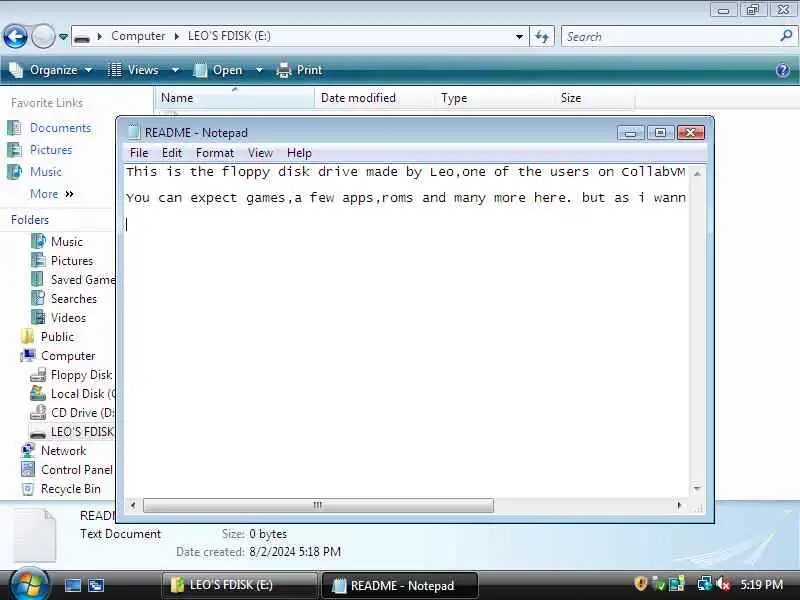Open Notepad Format menu

point(215,153)
